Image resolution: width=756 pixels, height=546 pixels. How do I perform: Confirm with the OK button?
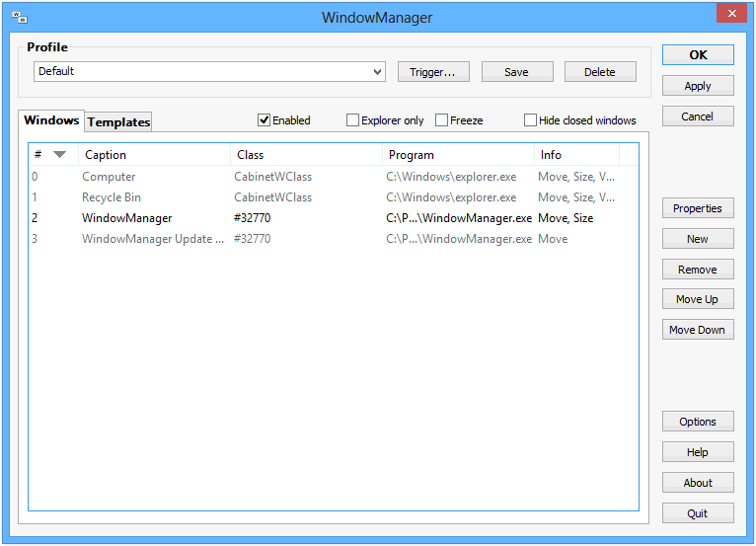pos(698,55)
